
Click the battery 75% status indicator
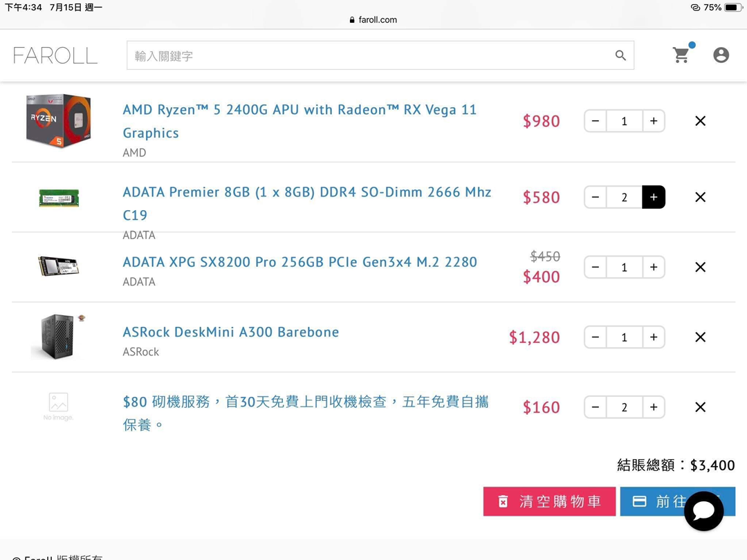[x=723, y=7]
